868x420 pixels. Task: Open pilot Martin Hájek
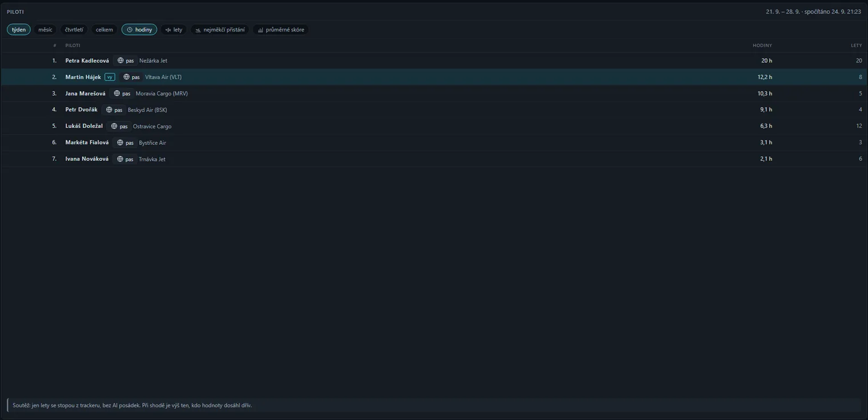click(x=83, y=77)
